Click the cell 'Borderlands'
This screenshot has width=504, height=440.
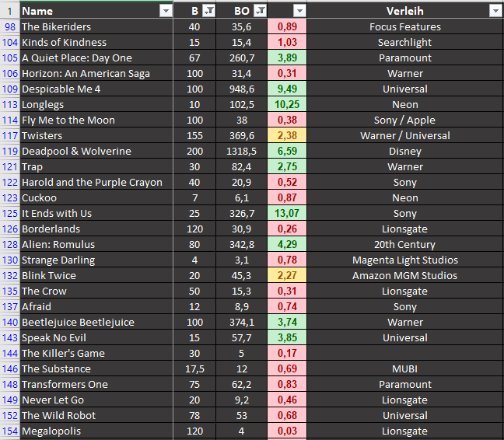[x=96, y=229]
